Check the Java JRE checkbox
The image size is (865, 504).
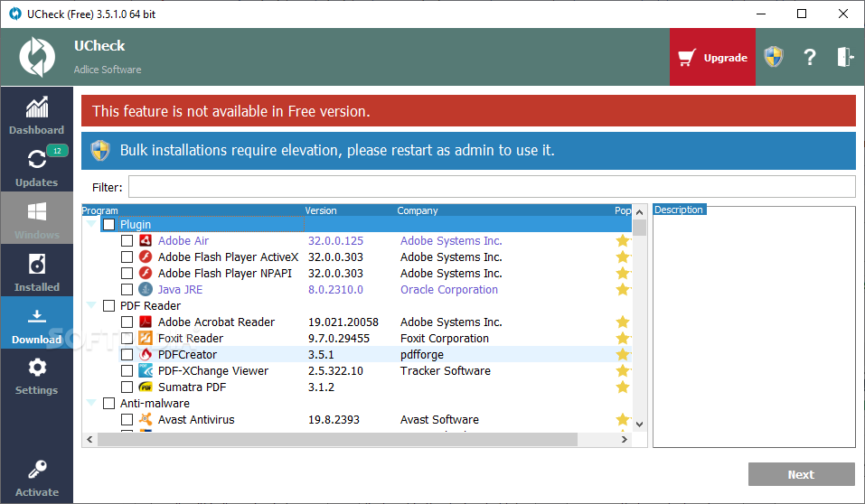[x=127, y=290]
